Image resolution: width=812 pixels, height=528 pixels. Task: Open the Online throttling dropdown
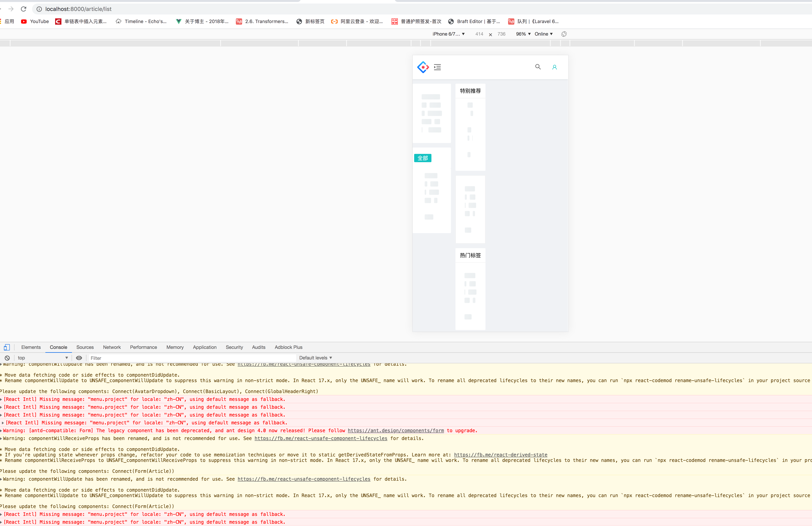click(543, 34)
